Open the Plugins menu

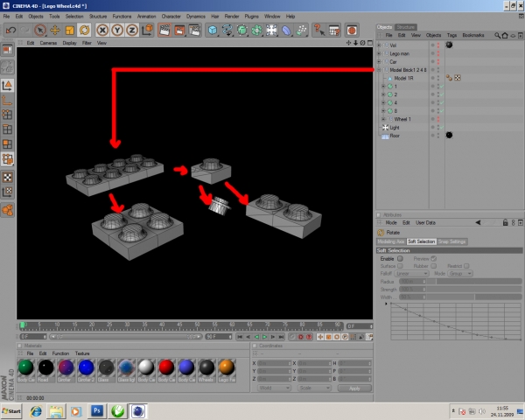(251, 17)
